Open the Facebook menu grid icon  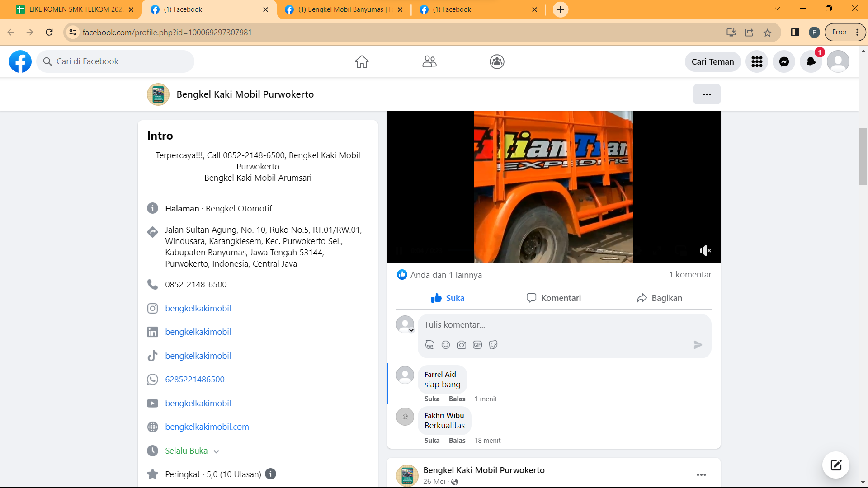point(757,62)
